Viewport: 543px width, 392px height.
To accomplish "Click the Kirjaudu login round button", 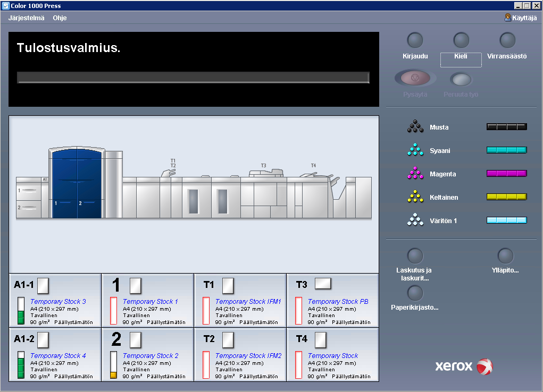I will tap(415, 40).
